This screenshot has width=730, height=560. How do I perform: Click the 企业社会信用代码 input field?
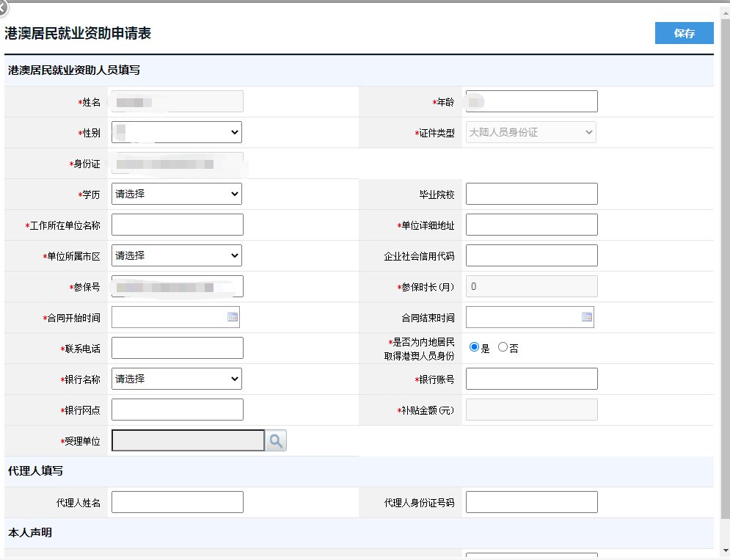pos(531,255)
